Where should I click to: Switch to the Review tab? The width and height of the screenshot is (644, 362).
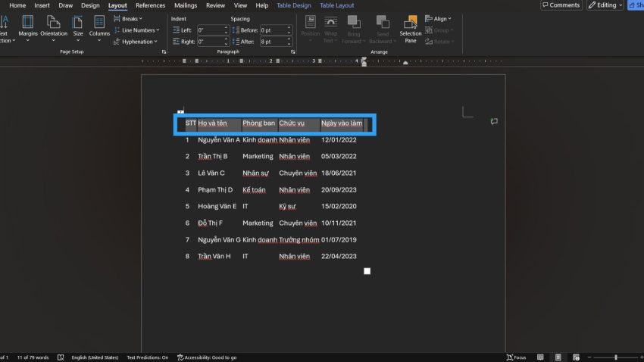(x=215, y=5)
